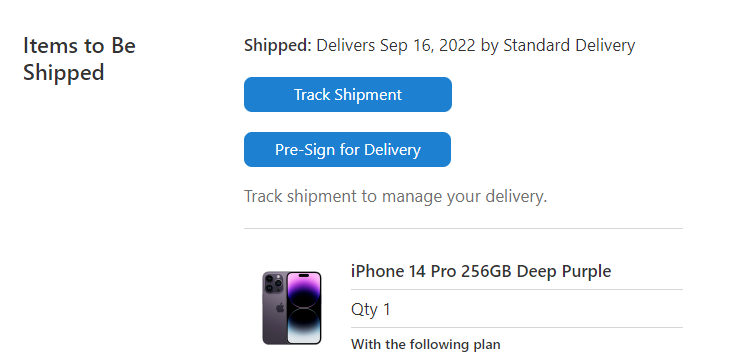
Task: Click the 256GB capacity in the product title
Action: click(x=486, y=271)
